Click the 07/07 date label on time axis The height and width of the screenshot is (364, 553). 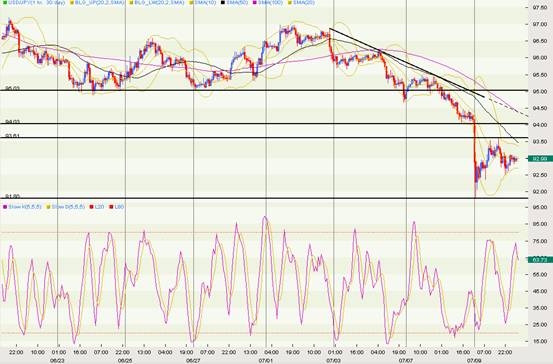point(406,360)
